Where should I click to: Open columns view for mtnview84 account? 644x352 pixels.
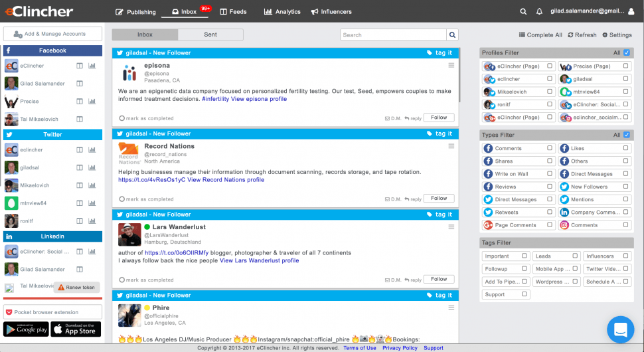click(80, 203)
